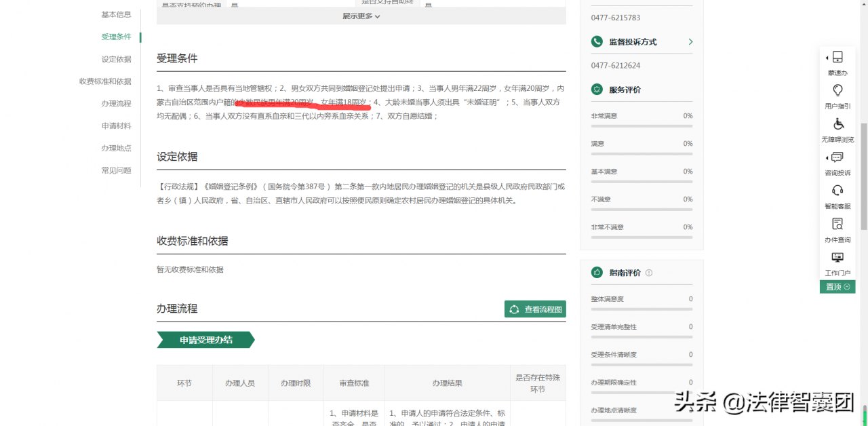Select 办理流程 in the left menu
Image resolution: width=868 pixels, height=426 pixels.
tap(117, 103)
